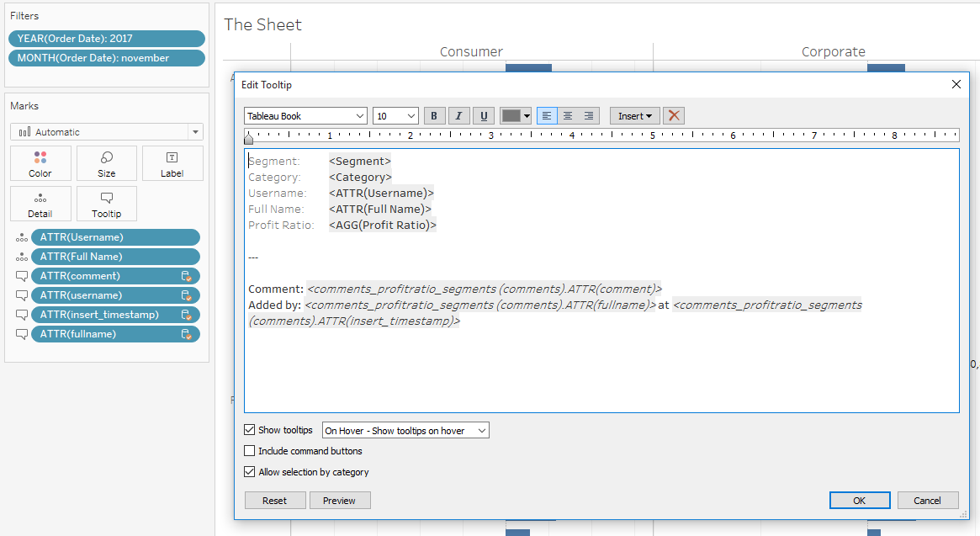Click <ATTR(Full Name)> field in tooltip
This screenshot has height=536, width=980.
click(x=380, y=209)
